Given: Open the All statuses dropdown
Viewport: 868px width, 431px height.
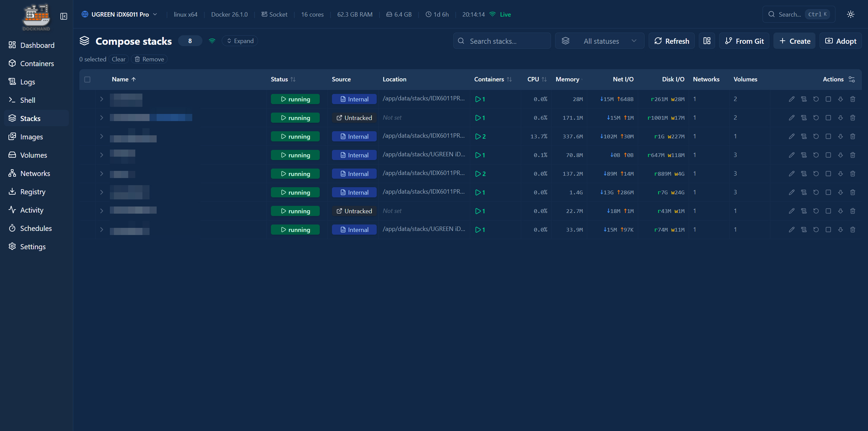Looking at the screenshot, I should (x=599, y=41).
